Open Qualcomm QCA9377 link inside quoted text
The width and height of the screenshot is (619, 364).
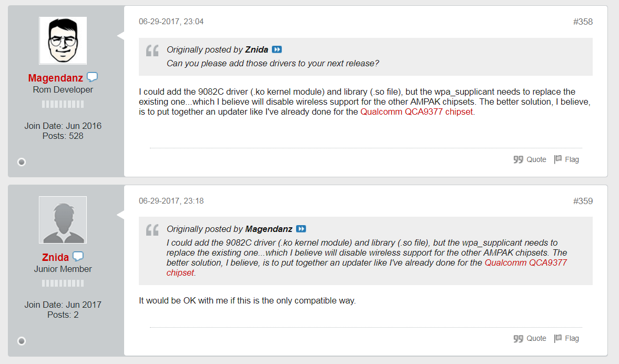[x=525, y=262]
